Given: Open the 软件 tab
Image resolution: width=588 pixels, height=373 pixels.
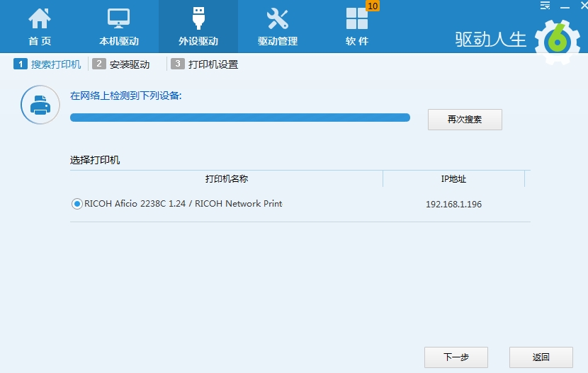Looking at the screenshot, I should (357, 27).
